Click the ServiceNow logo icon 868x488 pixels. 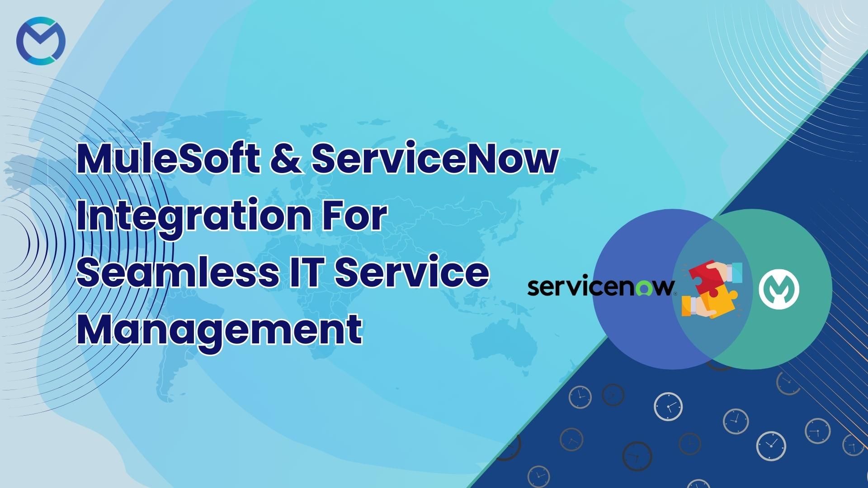596,288
